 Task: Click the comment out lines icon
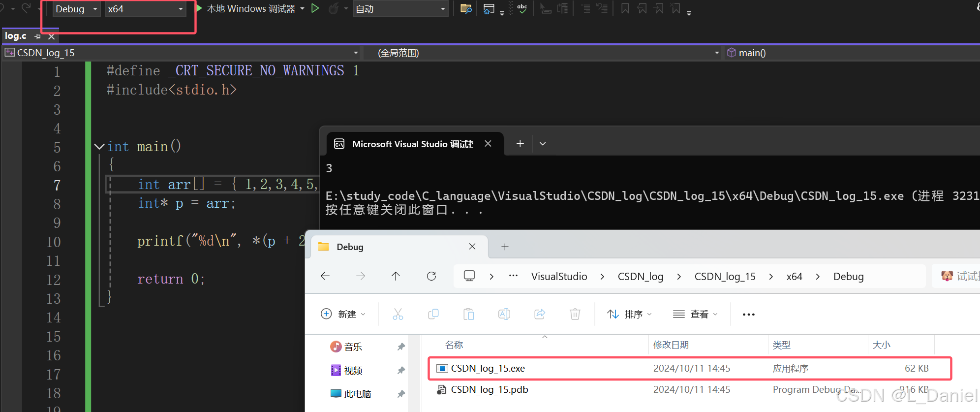(585, 9)
